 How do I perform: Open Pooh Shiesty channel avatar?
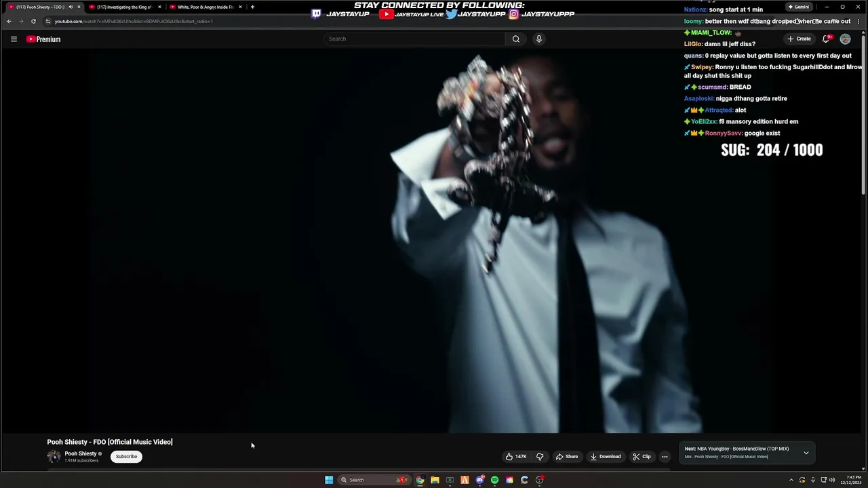click(x=54, y=456)
